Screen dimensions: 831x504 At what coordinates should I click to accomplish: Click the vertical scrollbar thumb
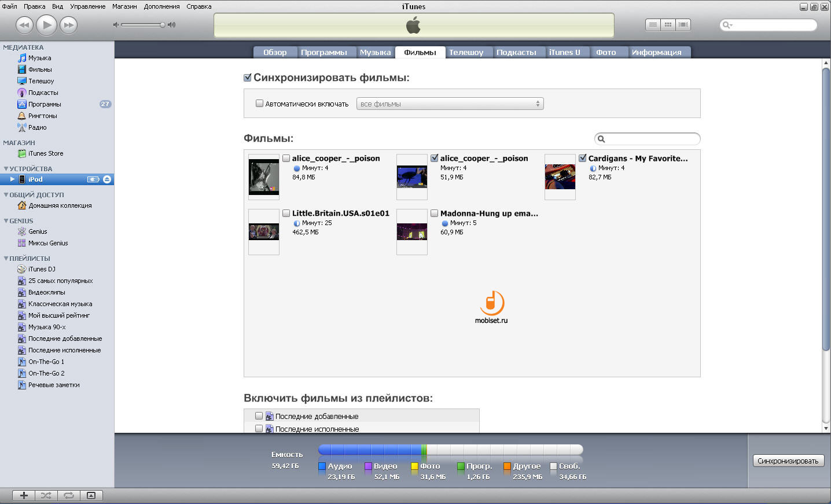click(x=826, y=209)
